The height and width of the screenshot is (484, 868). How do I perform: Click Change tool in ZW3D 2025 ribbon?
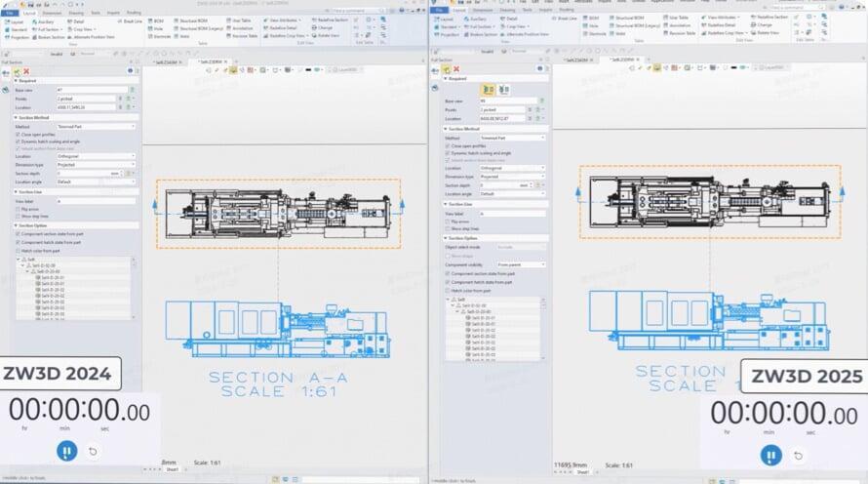tap(761, 25)
